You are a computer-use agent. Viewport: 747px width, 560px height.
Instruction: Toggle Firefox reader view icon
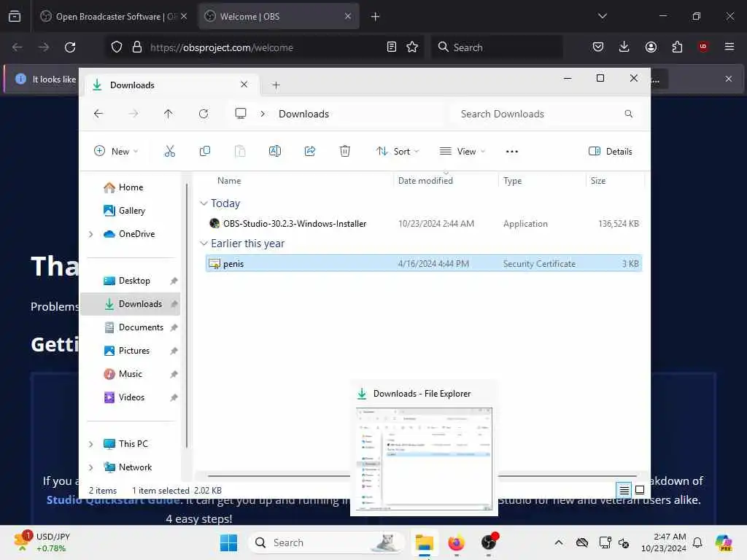[391, 47]
